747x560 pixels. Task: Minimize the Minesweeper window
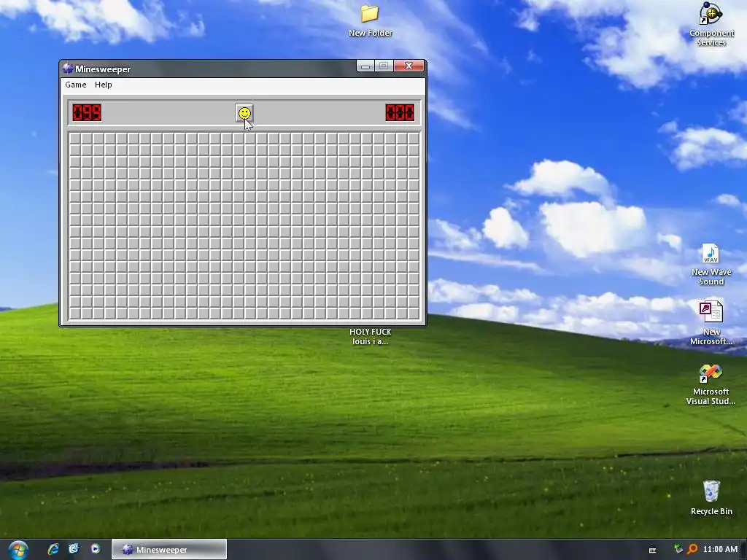[x=365, y=66]
